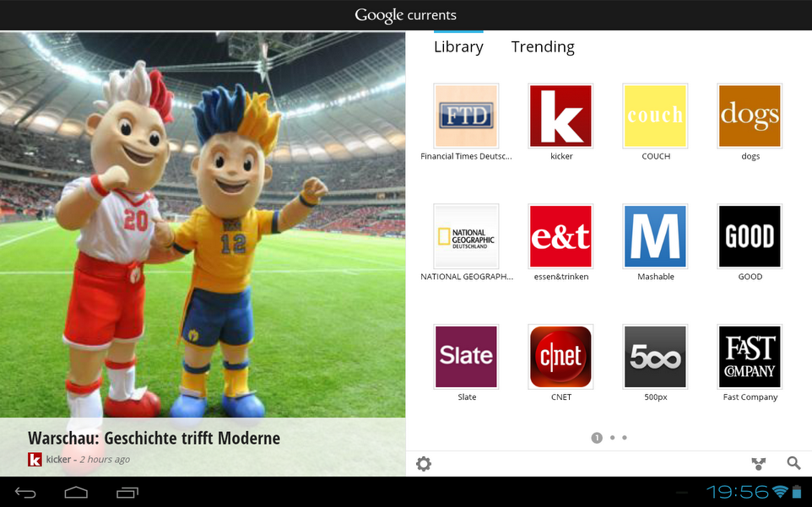This screenshot has width=812, height=507.
Task: Open the featured mascots stadium photo
Action: coord(203,224)
